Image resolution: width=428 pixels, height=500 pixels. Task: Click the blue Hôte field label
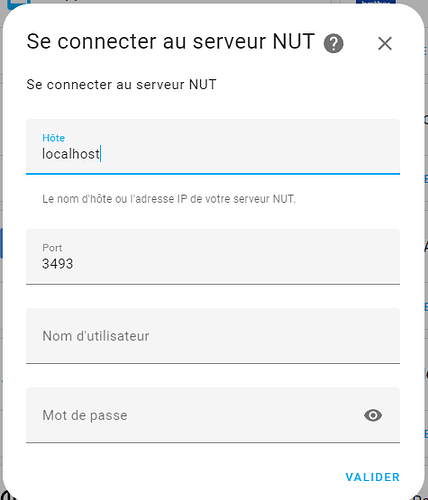point(53,138)
